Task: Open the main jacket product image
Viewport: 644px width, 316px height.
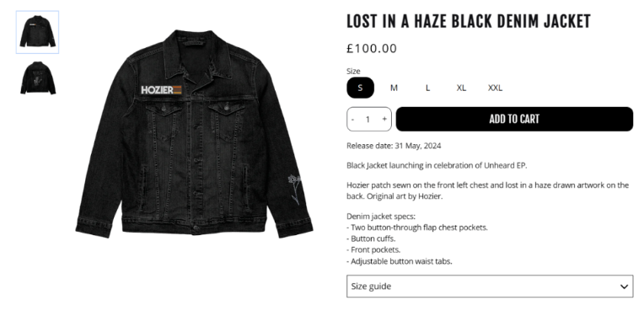Action: pos(194,134)
